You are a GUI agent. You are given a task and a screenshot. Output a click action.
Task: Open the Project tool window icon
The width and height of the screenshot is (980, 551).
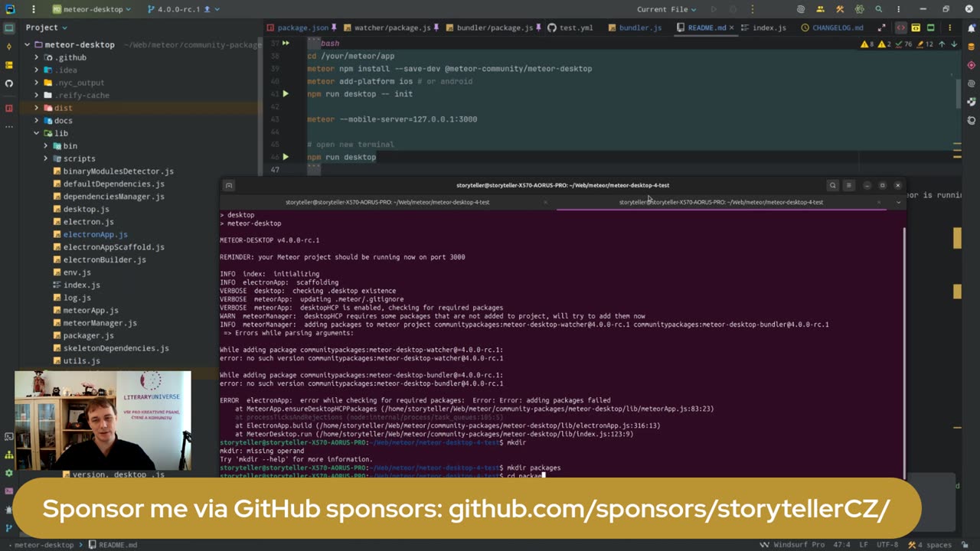[9, 28]
